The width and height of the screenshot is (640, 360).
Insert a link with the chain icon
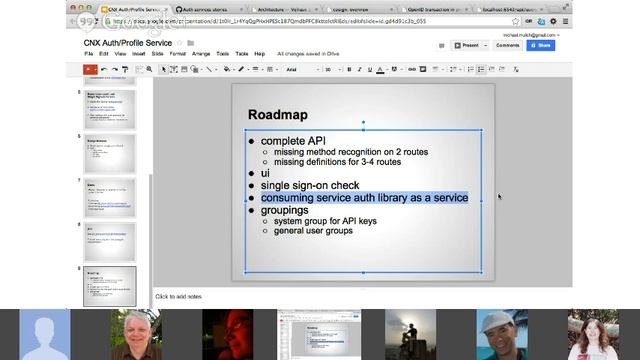(x=412, y=70)
